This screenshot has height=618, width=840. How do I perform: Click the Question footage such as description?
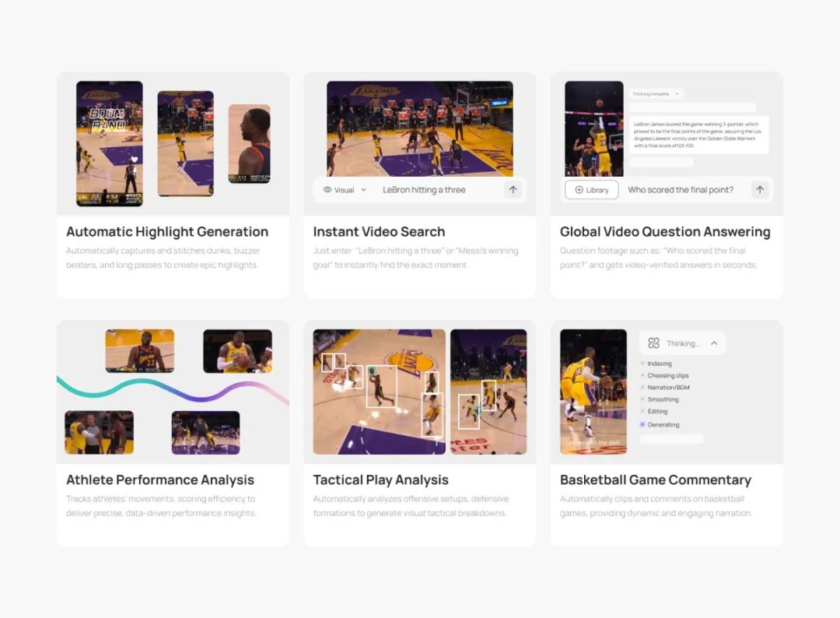tap(658, 258)
